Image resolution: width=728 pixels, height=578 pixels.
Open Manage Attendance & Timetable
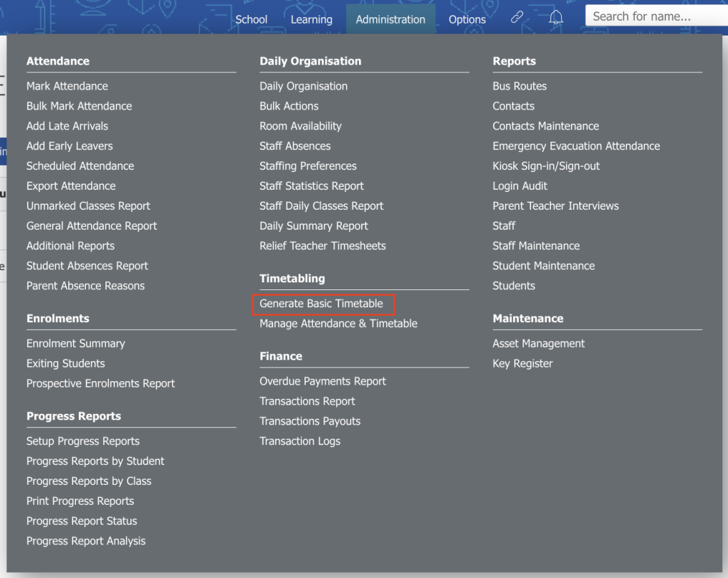(338, 323)
